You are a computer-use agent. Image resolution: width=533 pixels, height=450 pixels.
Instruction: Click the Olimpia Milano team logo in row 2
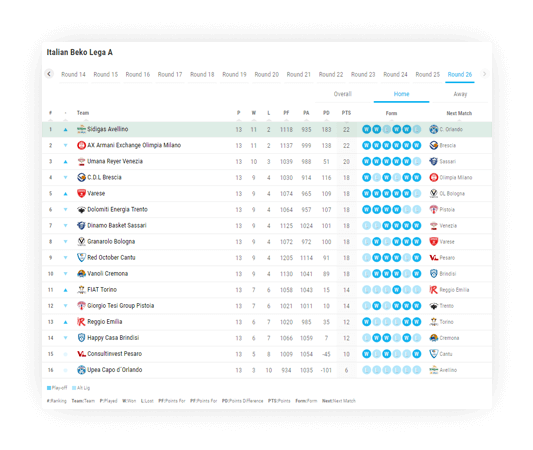[x=81, y=145]
